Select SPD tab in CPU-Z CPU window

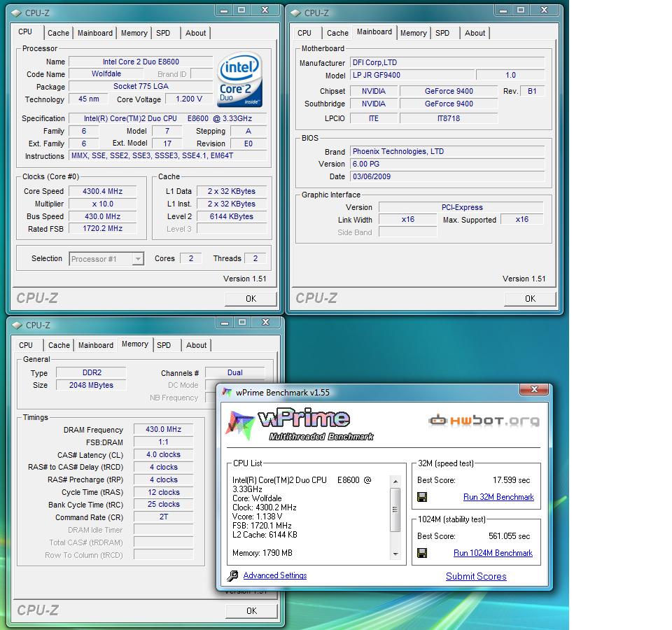(163, 33)
